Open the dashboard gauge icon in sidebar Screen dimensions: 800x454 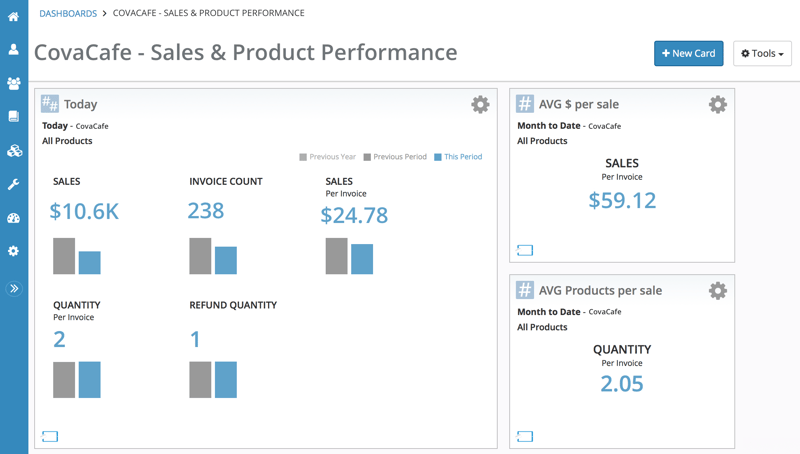coord(14,218)
